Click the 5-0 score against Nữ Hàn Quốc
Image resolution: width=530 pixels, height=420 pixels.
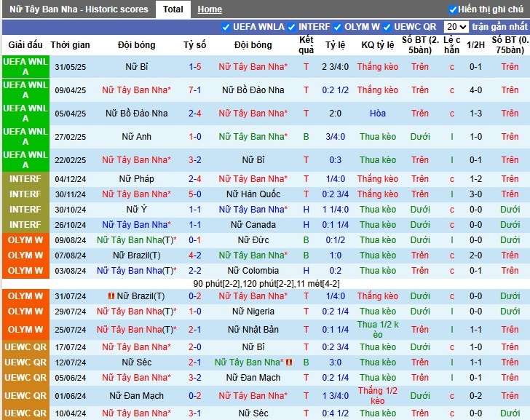194,194
